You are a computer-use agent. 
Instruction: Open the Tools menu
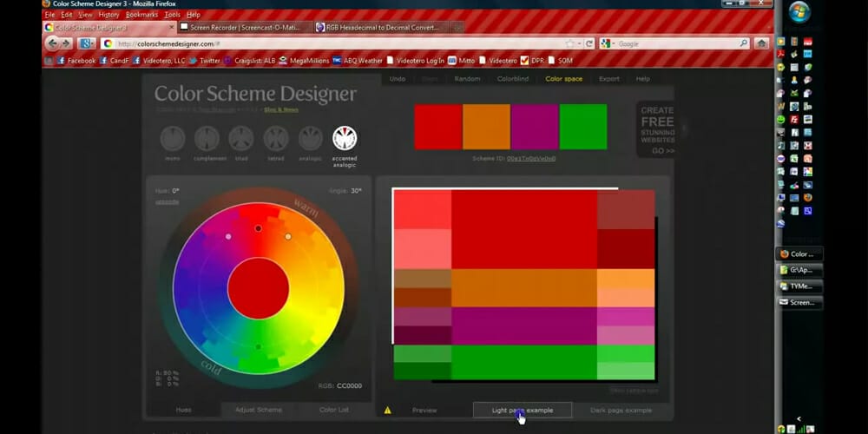click(172, 15)
